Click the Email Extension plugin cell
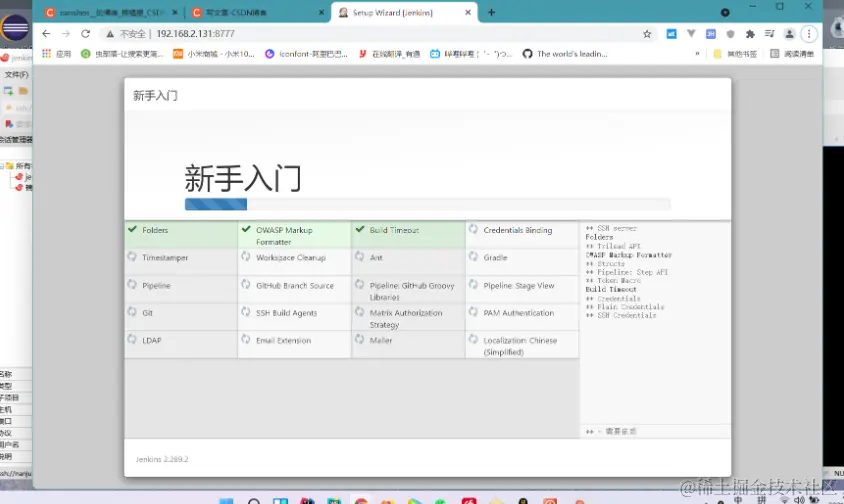This screenshot has width=844, height=504. click(x=294, y=345)
